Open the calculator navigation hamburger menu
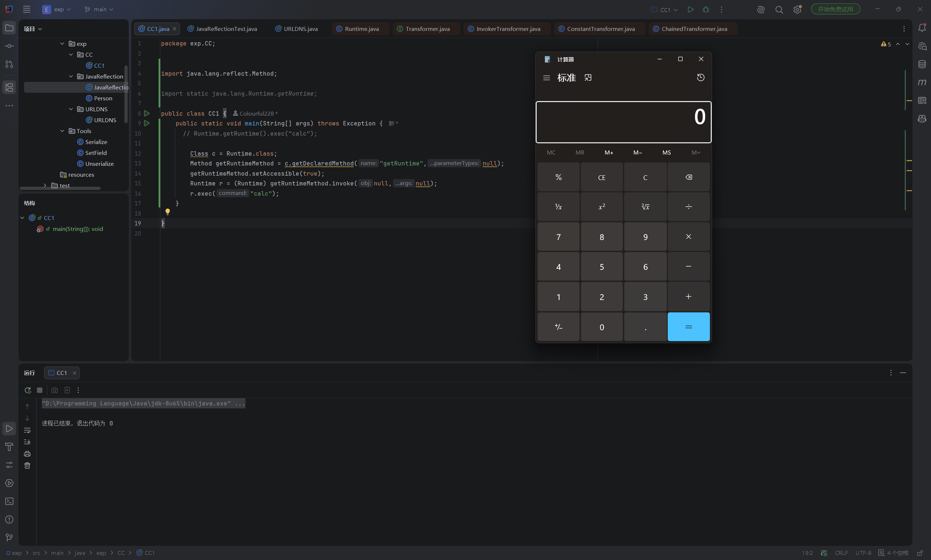The height and width of the screenshot is (560, 931). (x=547, y=78)
